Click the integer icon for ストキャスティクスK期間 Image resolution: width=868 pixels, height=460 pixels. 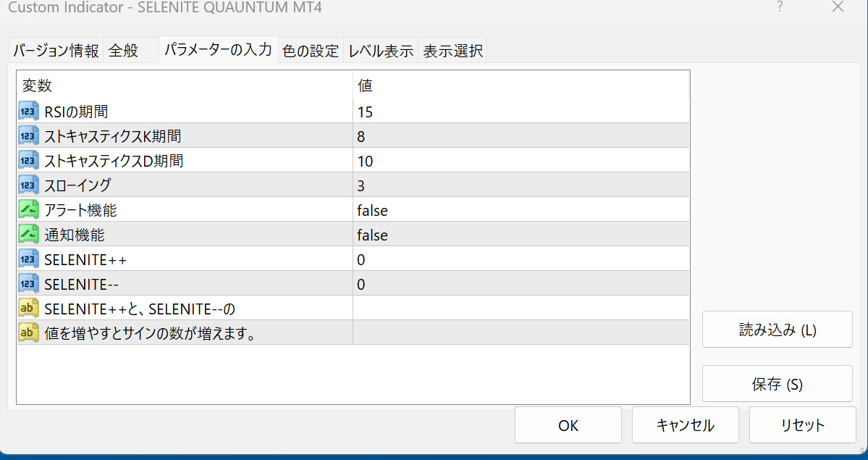(29, 136)
